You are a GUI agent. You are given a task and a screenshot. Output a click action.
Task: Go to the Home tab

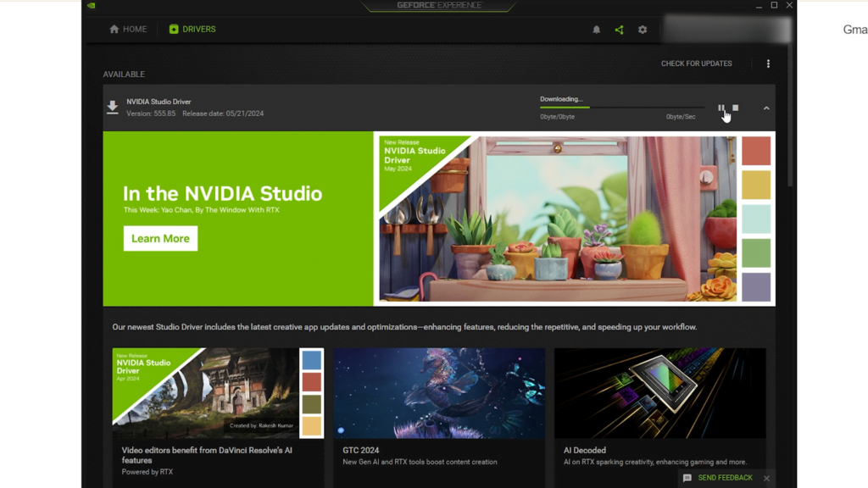click(x=128, y=30)
